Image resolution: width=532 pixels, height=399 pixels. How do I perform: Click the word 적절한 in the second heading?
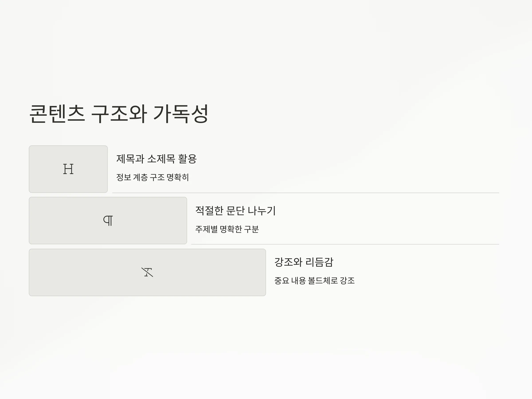pyautogui.click(x=209, y=210)
